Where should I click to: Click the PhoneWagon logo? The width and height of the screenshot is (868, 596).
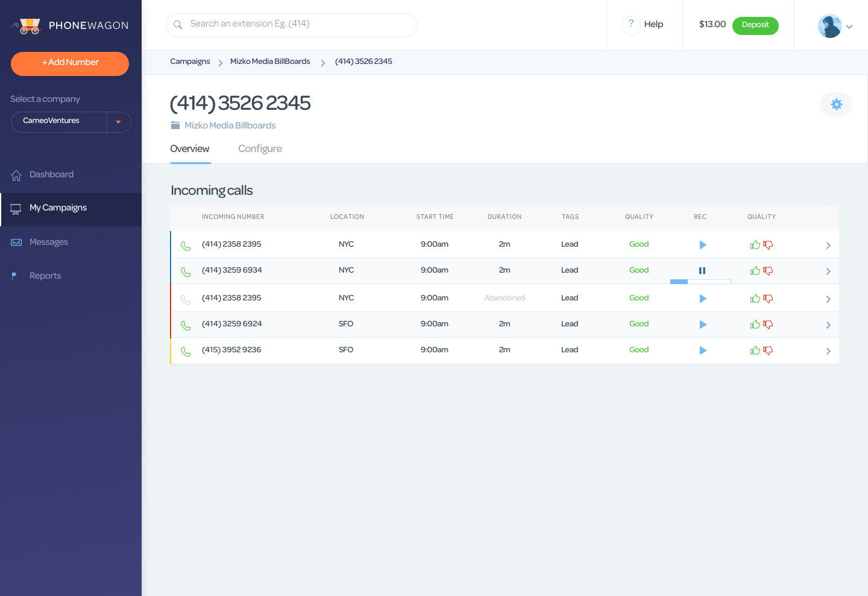70,25
